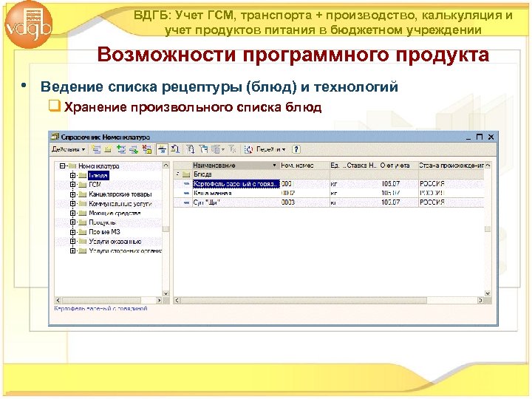Click the table horizontal scrollbar thumb
The height and width of the screenshot is (399, 532).
[x=304, y=300]
